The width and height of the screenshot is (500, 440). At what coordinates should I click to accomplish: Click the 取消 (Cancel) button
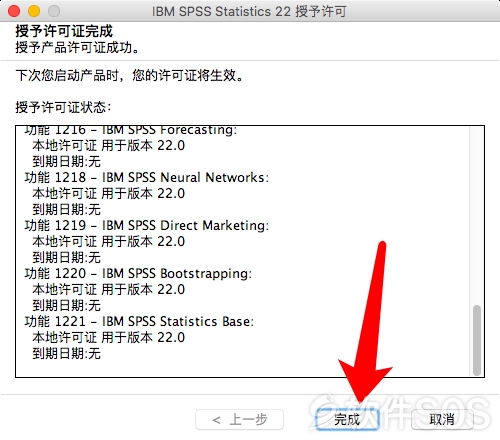[x=442, y=419]
